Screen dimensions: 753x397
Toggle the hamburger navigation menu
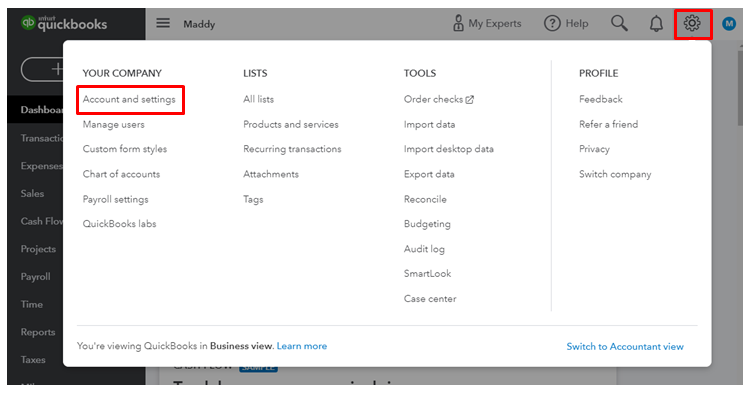[x=163, y=23]
